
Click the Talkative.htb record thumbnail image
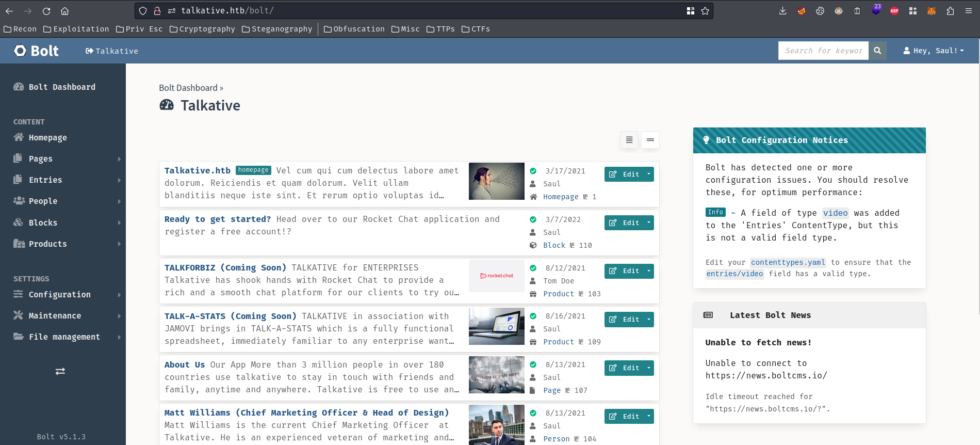(496, 181)
